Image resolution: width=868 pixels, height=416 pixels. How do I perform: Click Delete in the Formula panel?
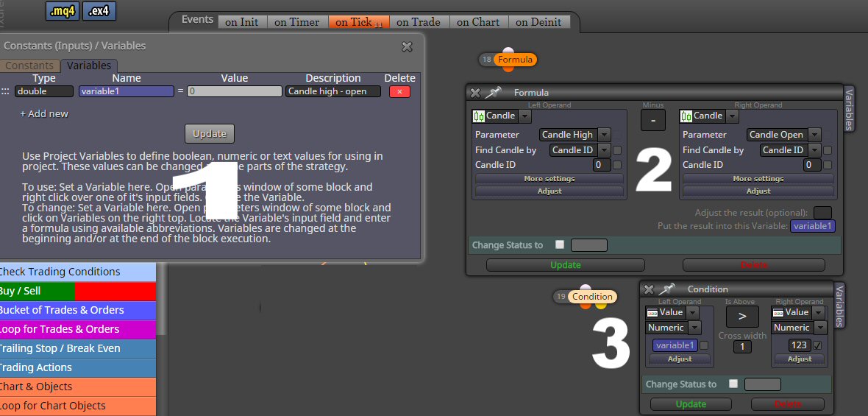753,265
